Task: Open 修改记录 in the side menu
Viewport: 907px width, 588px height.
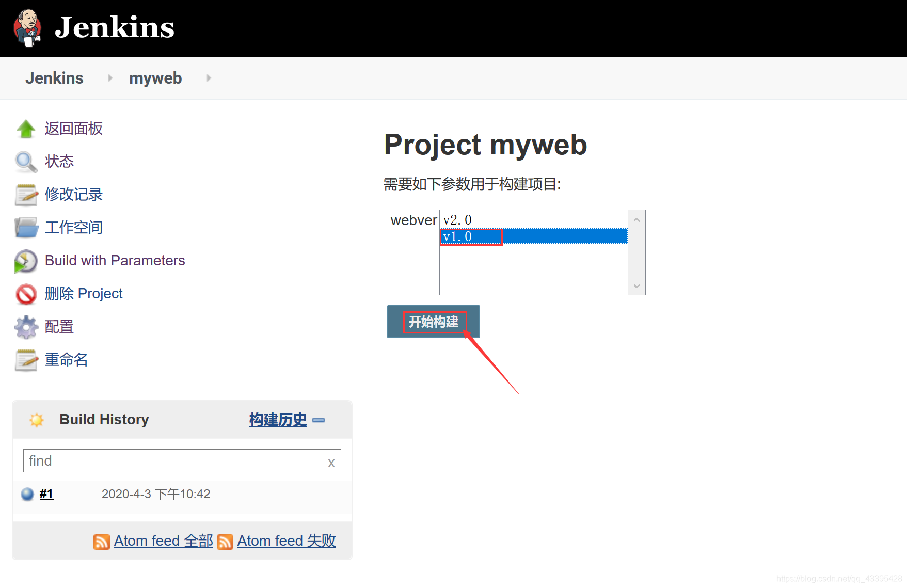Action: point(74,195)
